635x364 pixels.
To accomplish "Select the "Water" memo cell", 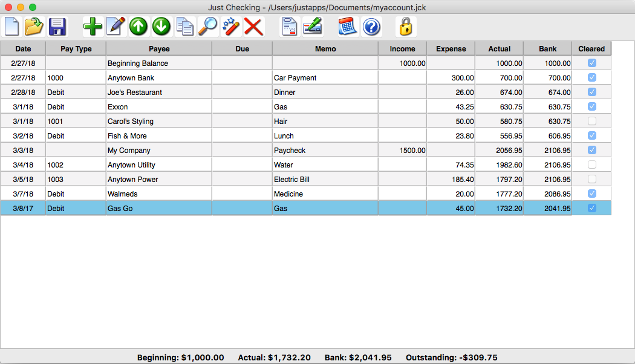I will point(325,165).
